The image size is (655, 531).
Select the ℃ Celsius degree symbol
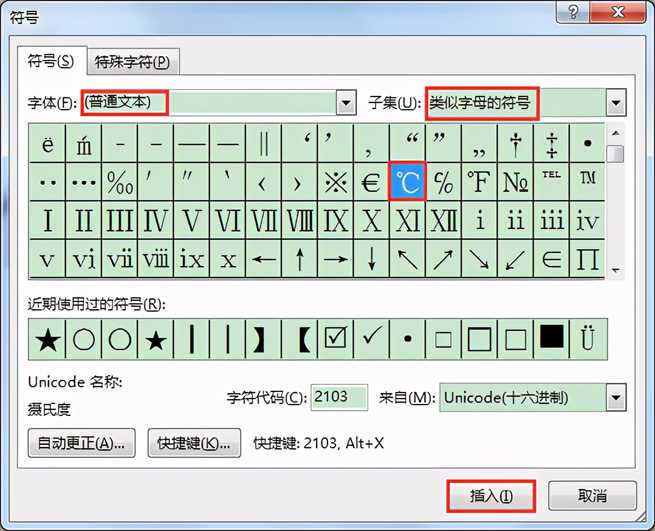pos(408,182)
